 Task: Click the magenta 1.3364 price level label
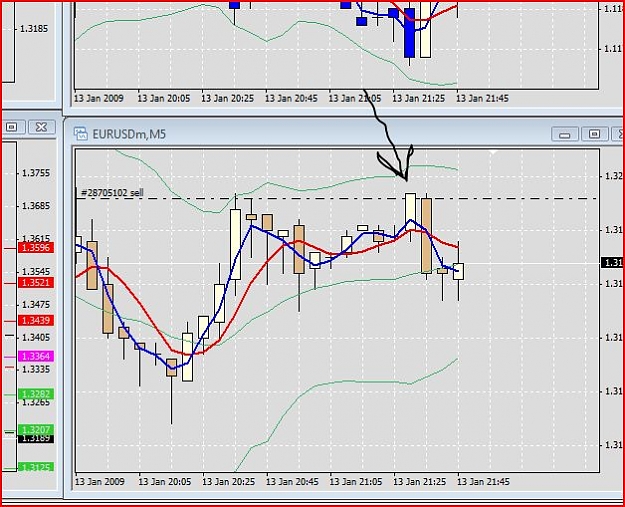(36, 356)
